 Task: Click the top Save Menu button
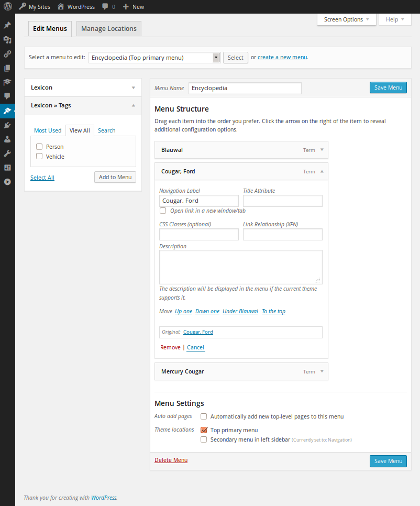388,87
